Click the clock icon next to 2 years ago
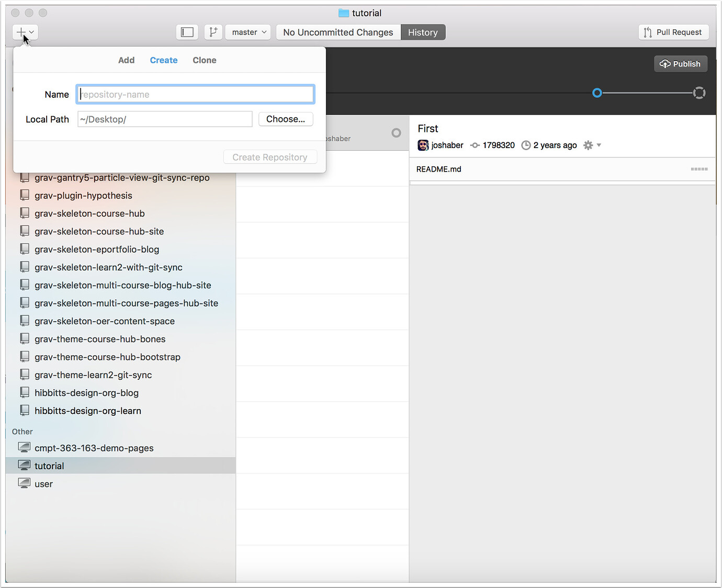 525,145
